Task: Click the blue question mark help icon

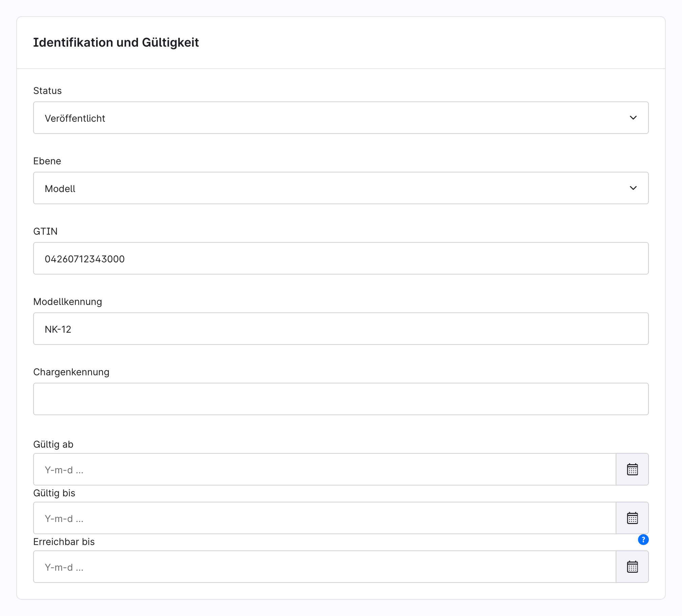Action: (x=643, y=540)
